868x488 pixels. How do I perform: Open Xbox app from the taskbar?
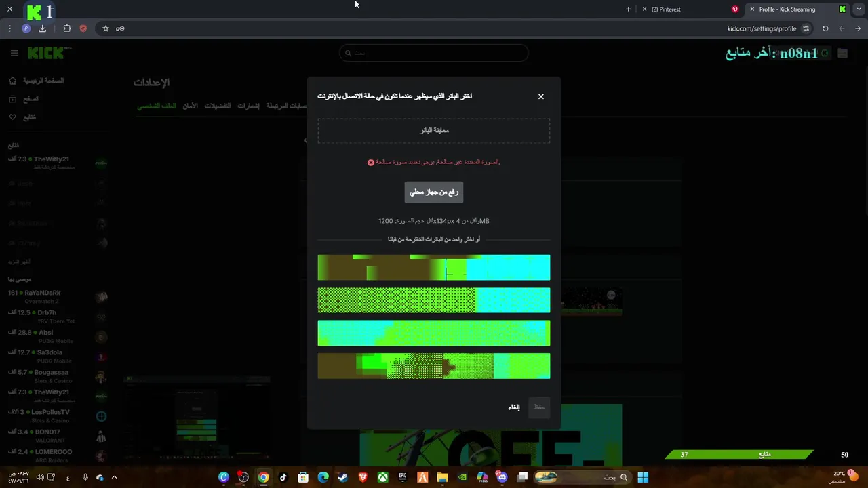click(x=382, y=477)
